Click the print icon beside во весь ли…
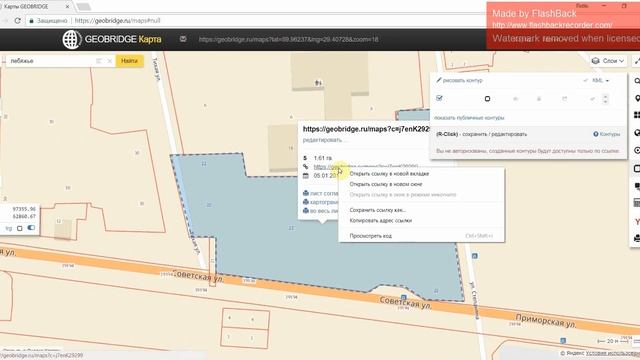 [306, 211]
